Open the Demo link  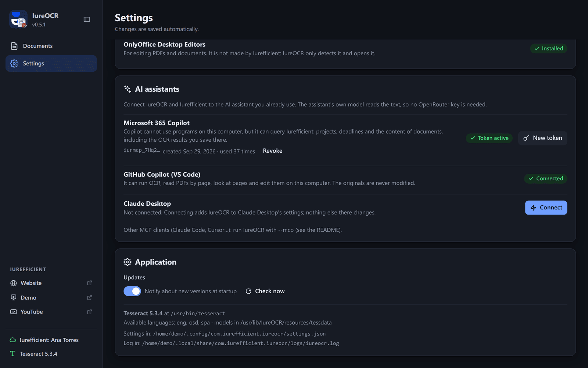(51, 297)
